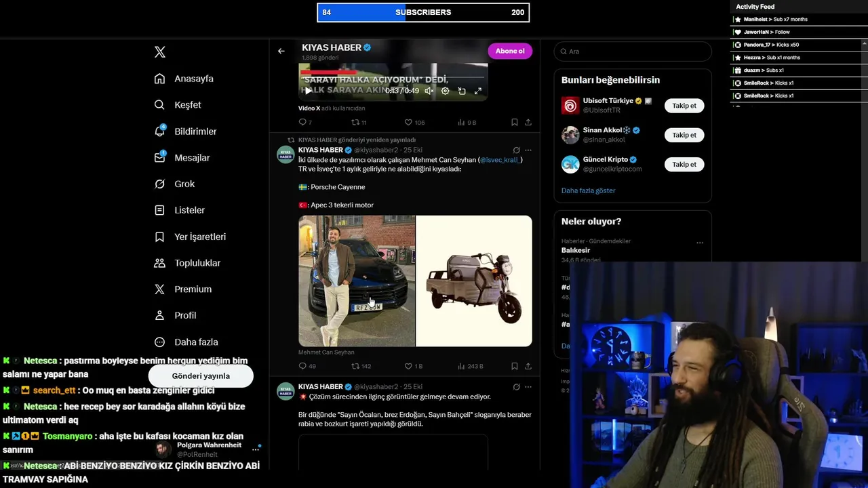Open Keşfet explore page
Viewport: 868px width, 488px height.
[x=178, y=105]
